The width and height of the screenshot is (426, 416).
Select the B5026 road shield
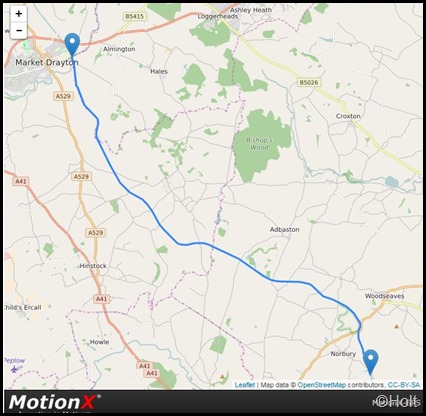[x=309, y=82]
